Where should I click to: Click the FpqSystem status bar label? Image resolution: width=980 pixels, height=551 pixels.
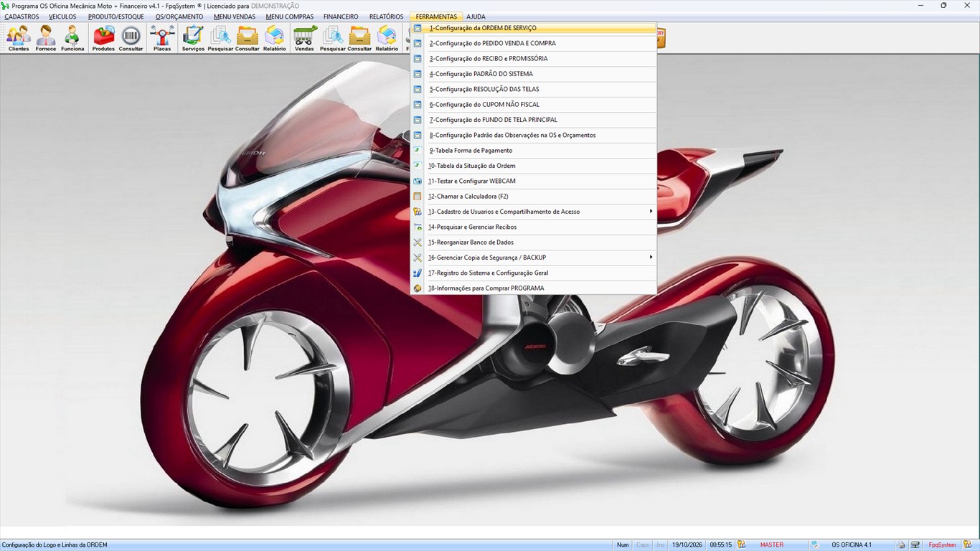(x=943, y=545)
